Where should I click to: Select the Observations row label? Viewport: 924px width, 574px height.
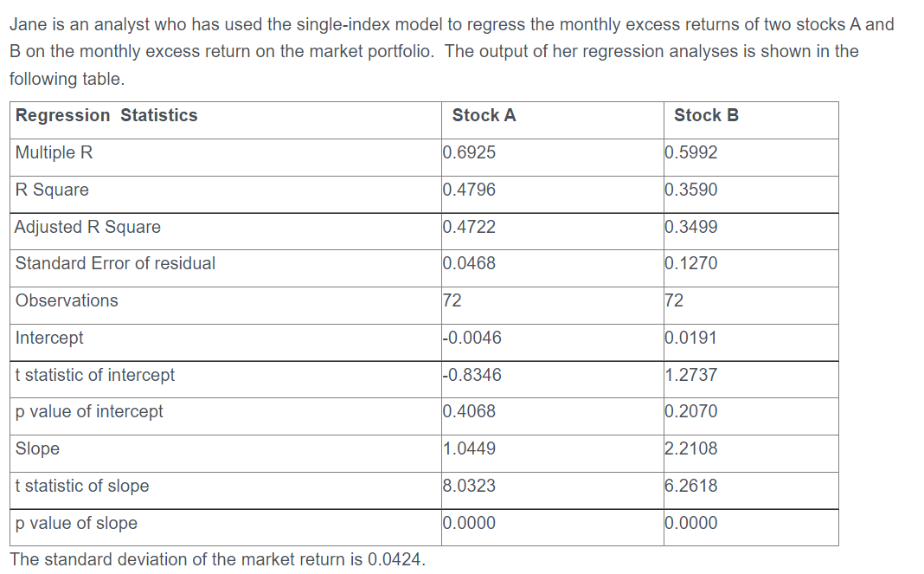click(x=67, y=301)
